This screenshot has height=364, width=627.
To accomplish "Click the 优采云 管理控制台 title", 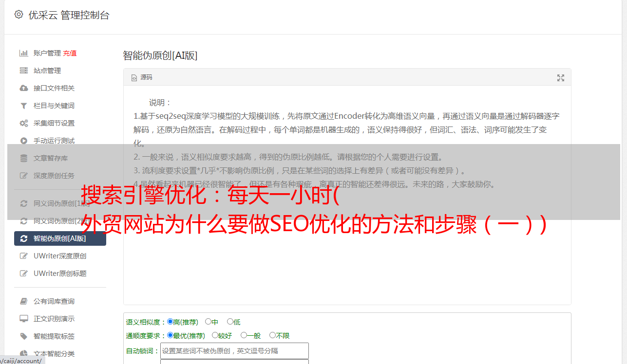I will click(69, 15).
